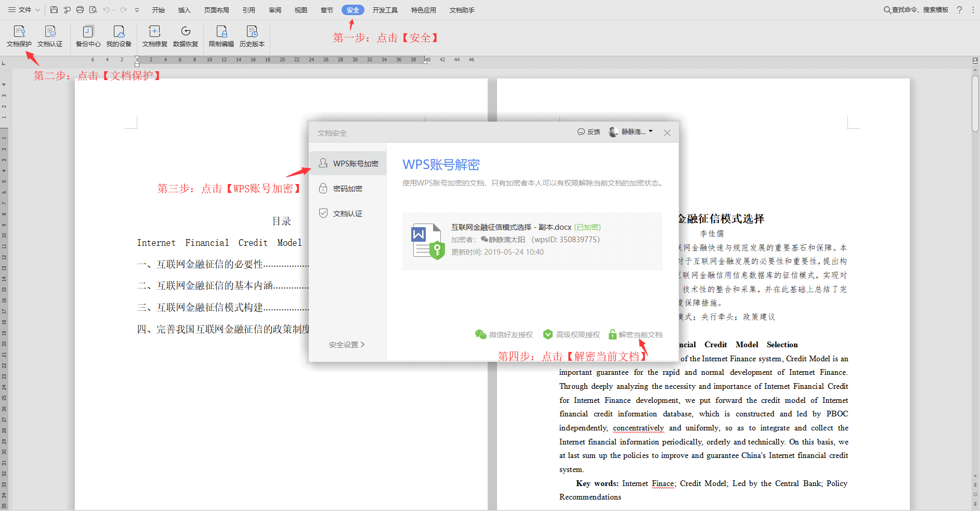Screen dimensions: 980x511
Task: Click the Print Preview icon
Action: point(93,10)
